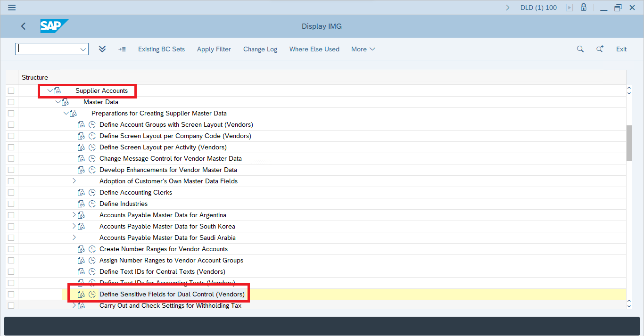Screen dimensions: 644x336
Task: Click the vertical scrollbar thumb
Action: pos(629,143)
